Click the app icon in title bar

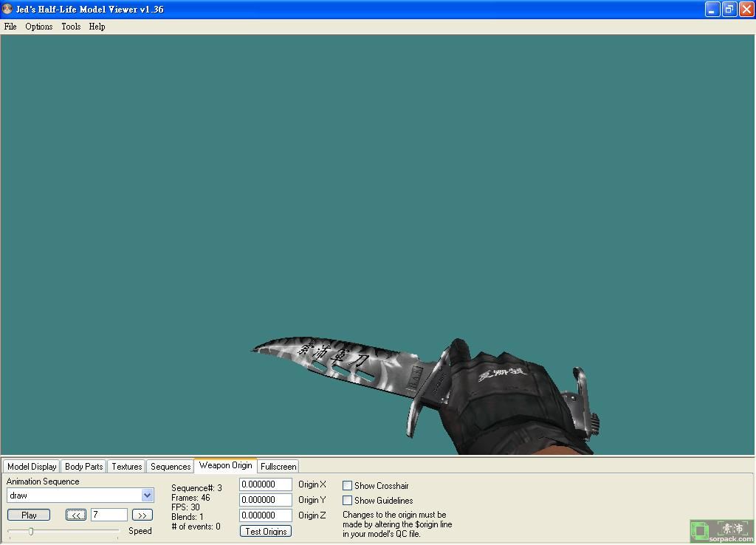(8, 10)
